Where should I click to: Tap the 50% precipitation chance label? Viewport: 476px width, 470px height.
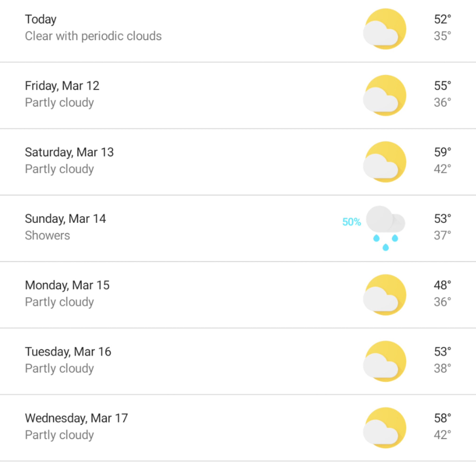pyautogui.click(x=352, y=222)
